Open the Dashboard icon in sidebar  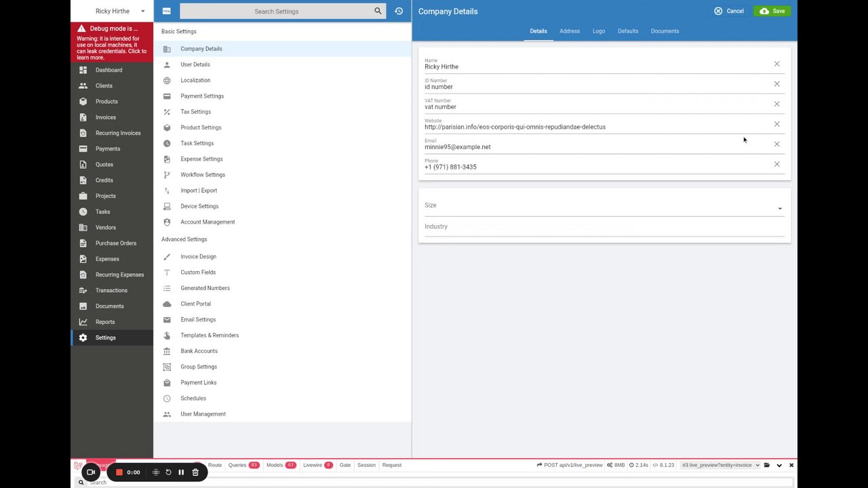coord(83,70)
